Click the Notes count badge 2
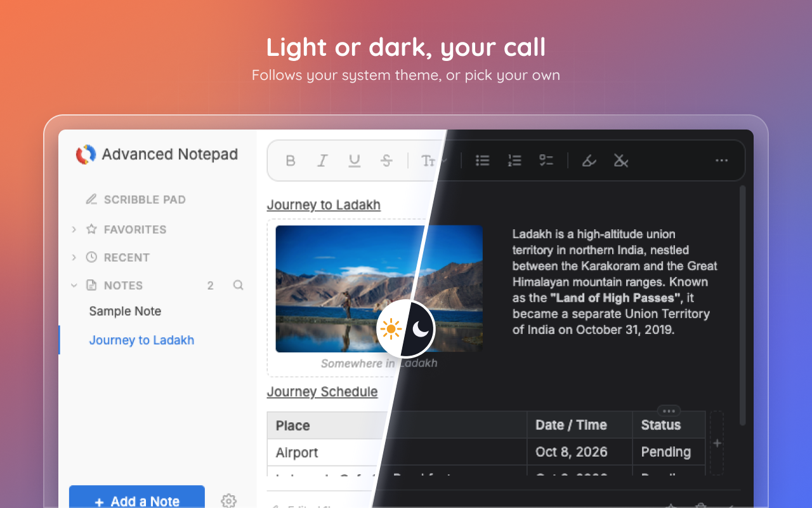 click(x=211, y=286)
